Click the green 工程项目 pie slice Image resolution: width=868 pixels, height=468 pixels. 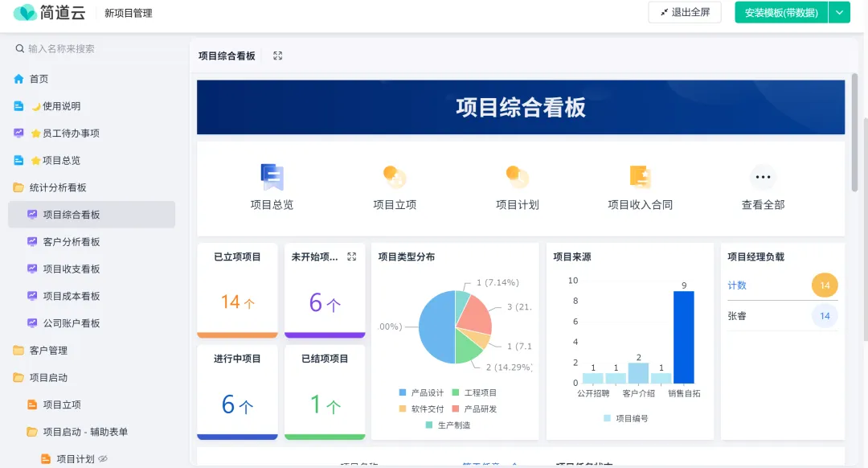tap(468, 347)
